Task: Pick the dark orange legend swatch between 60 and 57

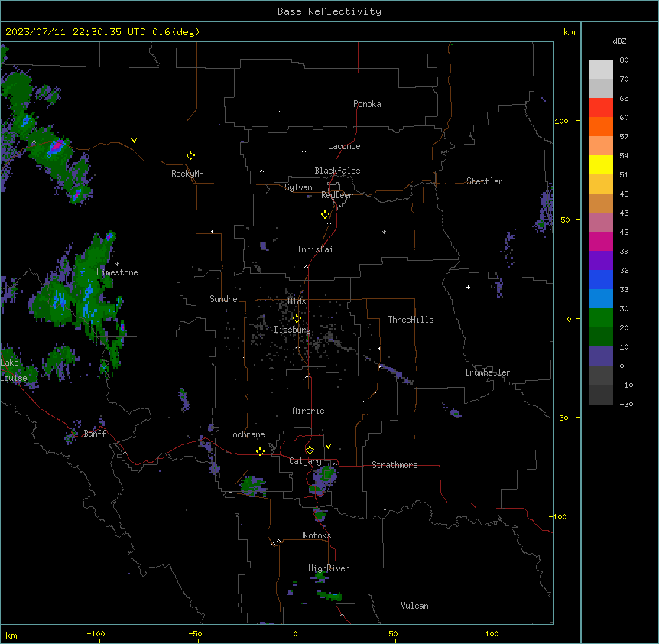Action: (601, 126)
